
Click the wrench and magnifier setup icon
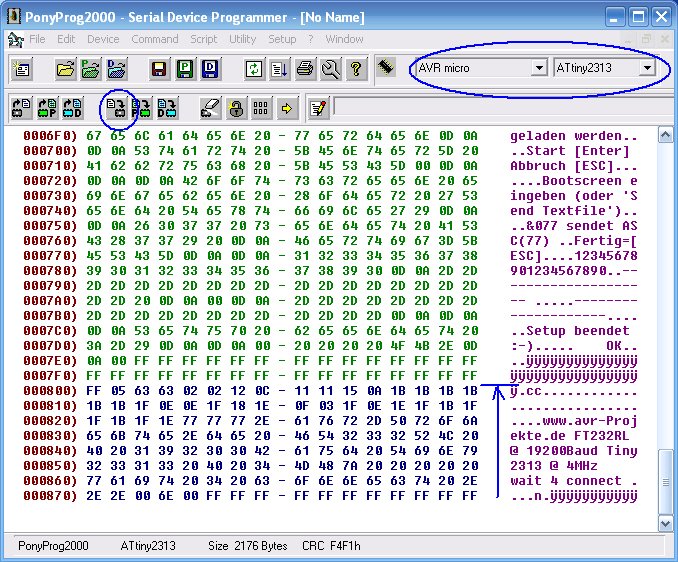(330, 69)
